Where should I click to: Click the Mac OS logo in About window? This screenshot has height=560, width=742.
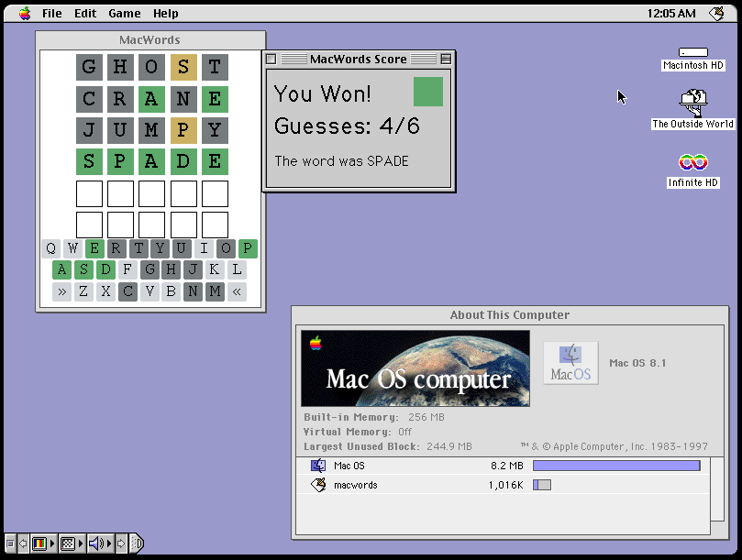[x=570, y=363]
